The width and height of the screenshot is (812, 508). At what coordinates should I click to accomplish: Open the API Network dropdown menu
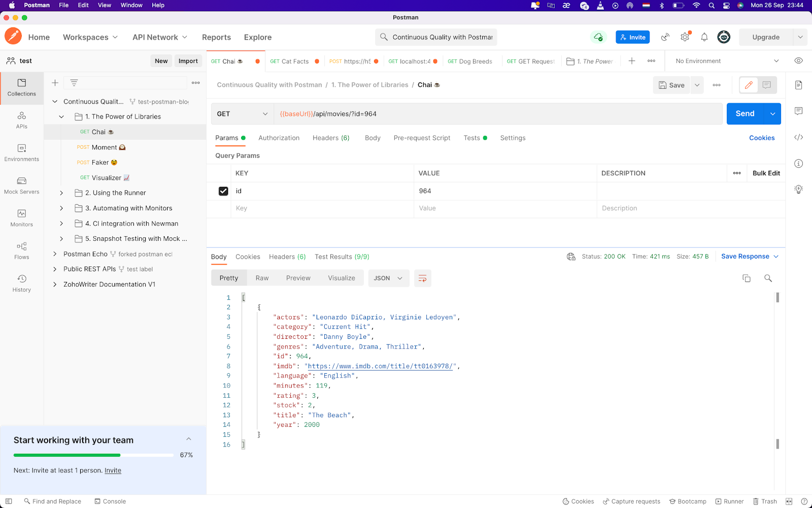160,37
